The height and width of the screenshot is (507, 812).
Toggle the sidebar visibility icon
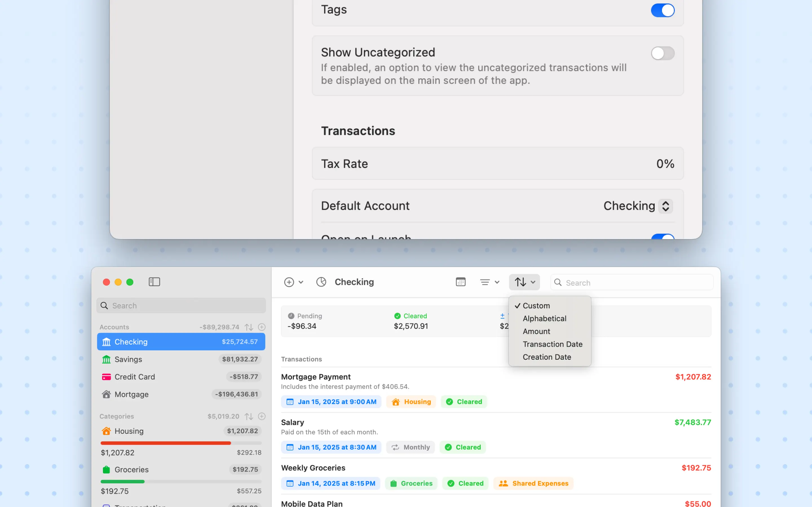[154, 282]
